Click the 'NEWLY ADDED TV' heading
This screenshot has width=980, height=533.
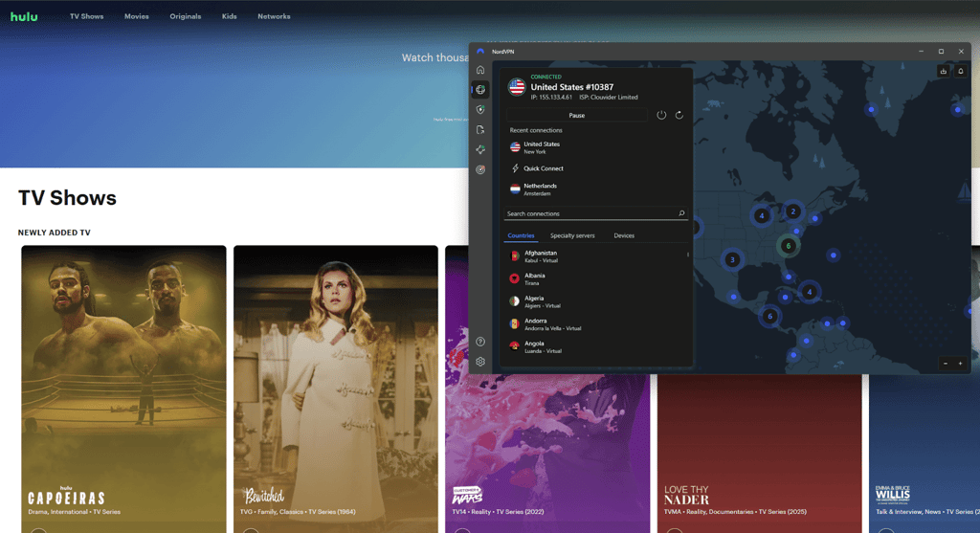[x=55, y=233]
